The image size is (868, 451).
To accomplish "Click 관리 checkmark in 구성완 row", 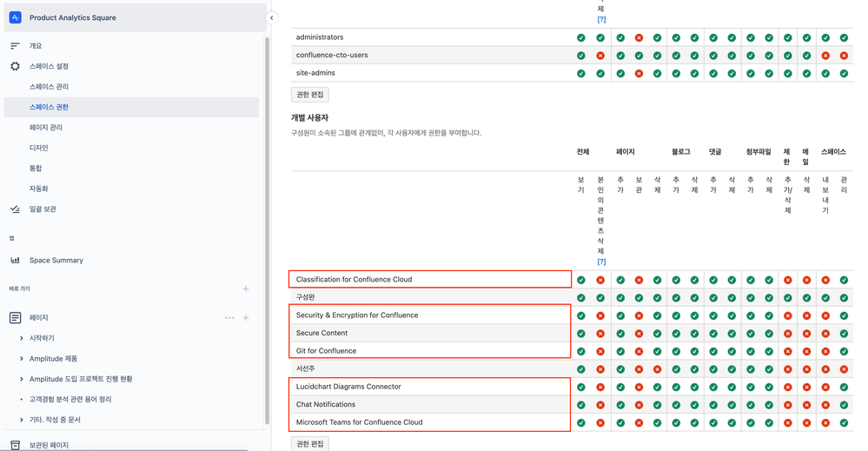I will [844, 298].
